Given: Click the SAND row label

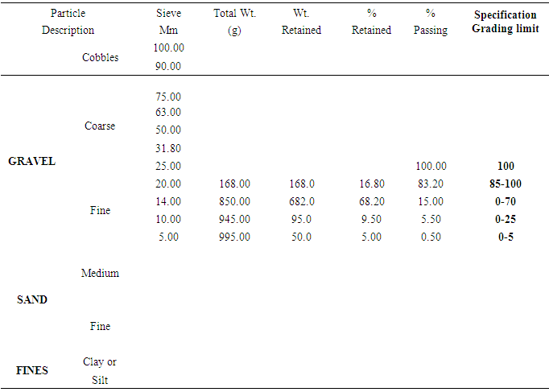Looking at the screenshot, I should (x=32, y=299).
